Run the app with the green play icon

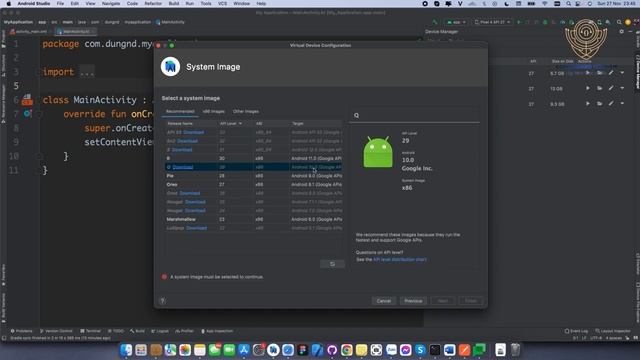(x=519, y=22)
